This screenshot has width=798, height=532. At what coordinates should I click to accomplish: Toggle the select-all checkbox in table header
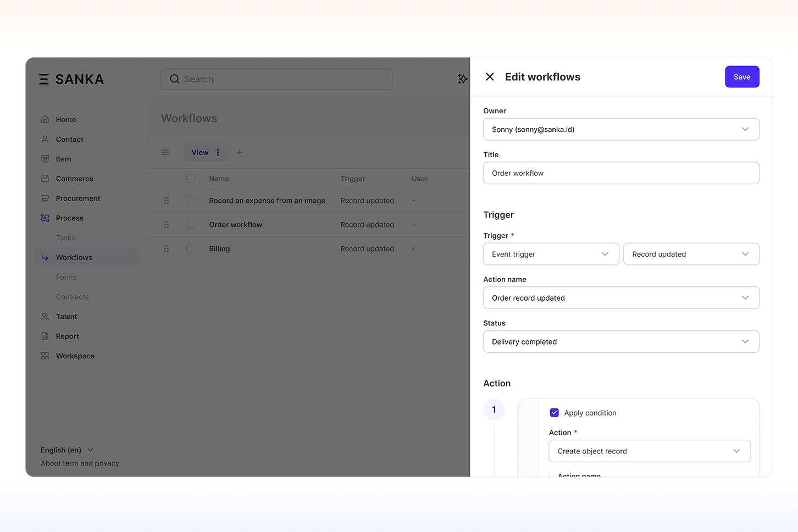click(191, 179)
